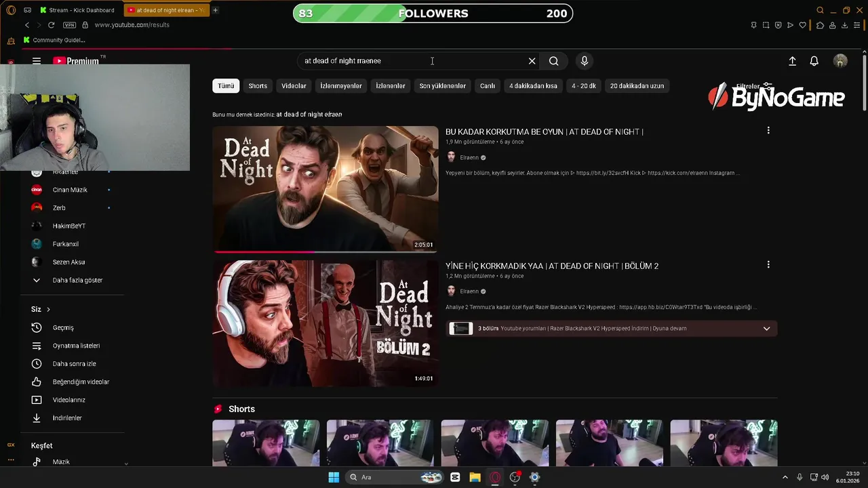Image resolution: width=868 pixels, height=488 pixels.
Task: Open YouTube notifications bell
Action: [814, 61]
